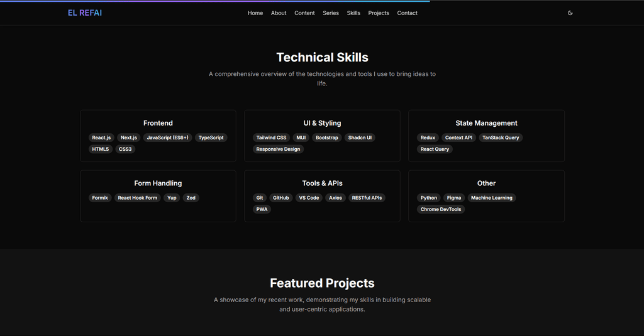
Task: Open the Content nav link
Action: [x=304, y=13]
